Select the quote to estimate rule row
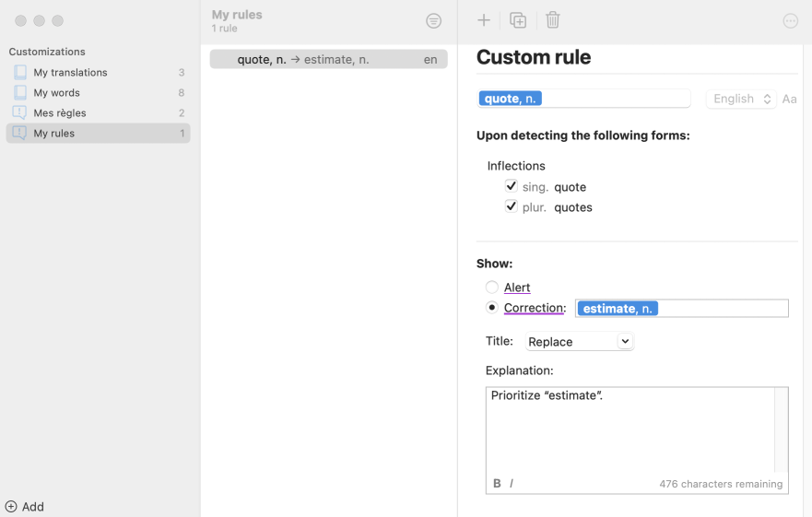The width and height of the screenshot is (812, 517). 328,59
